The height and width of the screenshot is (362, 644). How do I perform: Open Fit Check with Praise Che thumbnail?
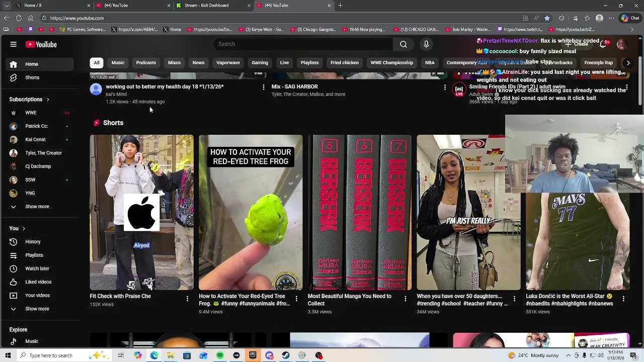(141, 212)
